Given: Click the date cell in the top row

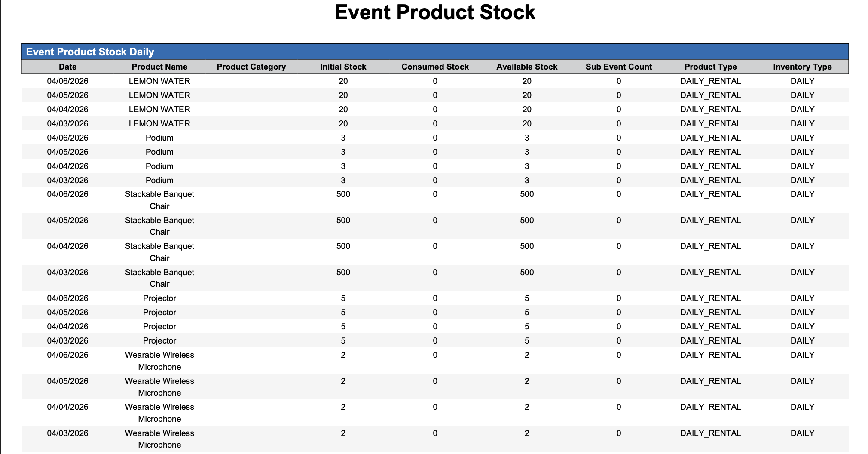Looking at the screenshot, I should click(67, 81).
